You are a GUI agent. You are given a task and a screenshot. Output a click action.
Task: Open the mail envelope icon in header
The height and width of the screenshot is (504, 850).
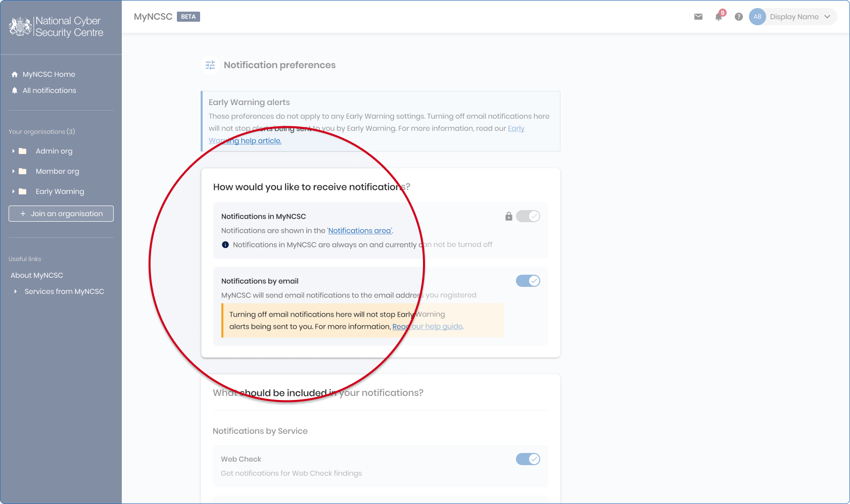click(x=698, y=17)
